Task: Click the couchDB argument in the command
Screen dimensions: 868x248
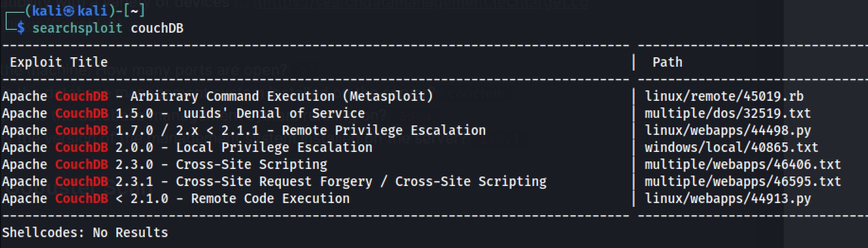Action: tap(156, 28)
